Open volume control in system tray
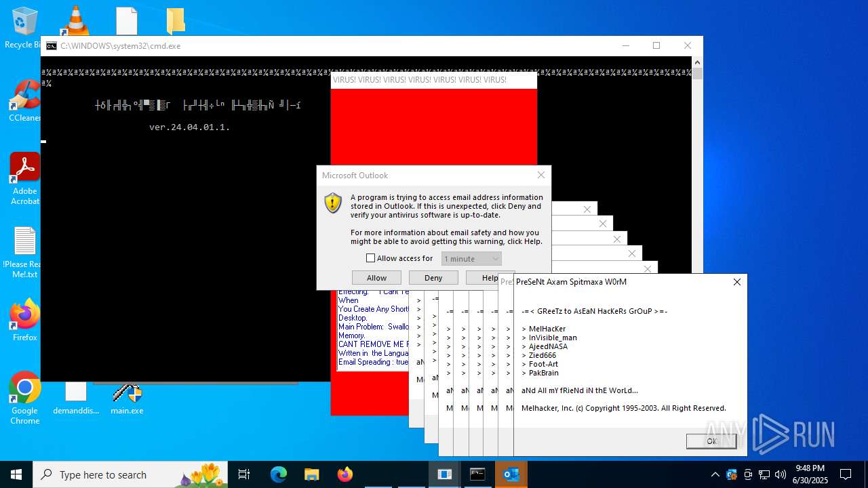 [x=780, y=474]
